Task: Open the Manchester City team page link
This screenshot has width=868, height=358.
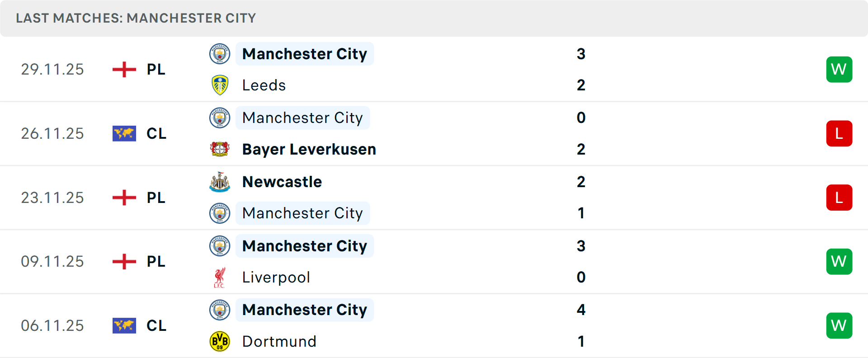Action: coord(305,54)
